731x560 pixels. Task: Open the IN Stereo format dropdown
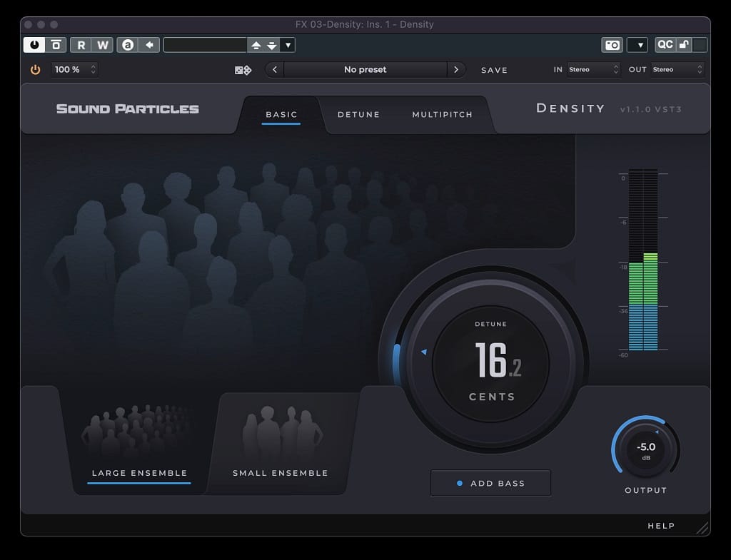[x=593, y=69]
